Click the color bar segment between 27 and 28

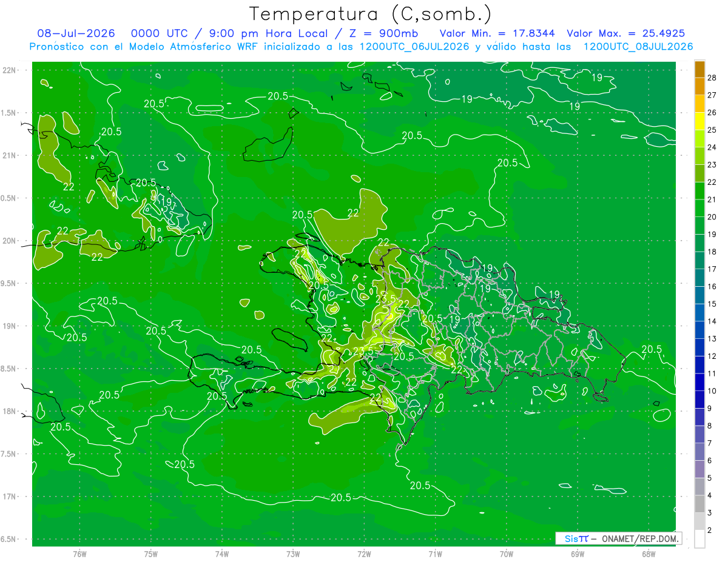(x=699, y=86)
